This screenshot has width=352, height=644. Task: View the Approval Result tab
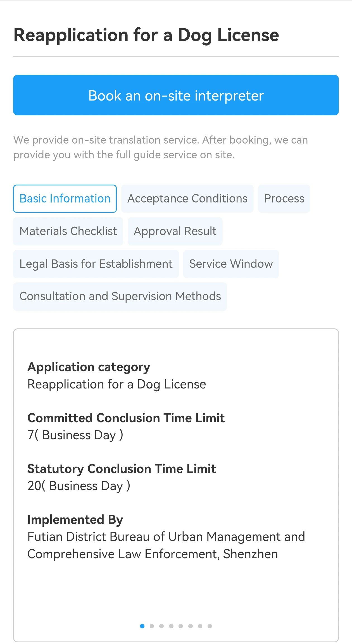[175, 231]
